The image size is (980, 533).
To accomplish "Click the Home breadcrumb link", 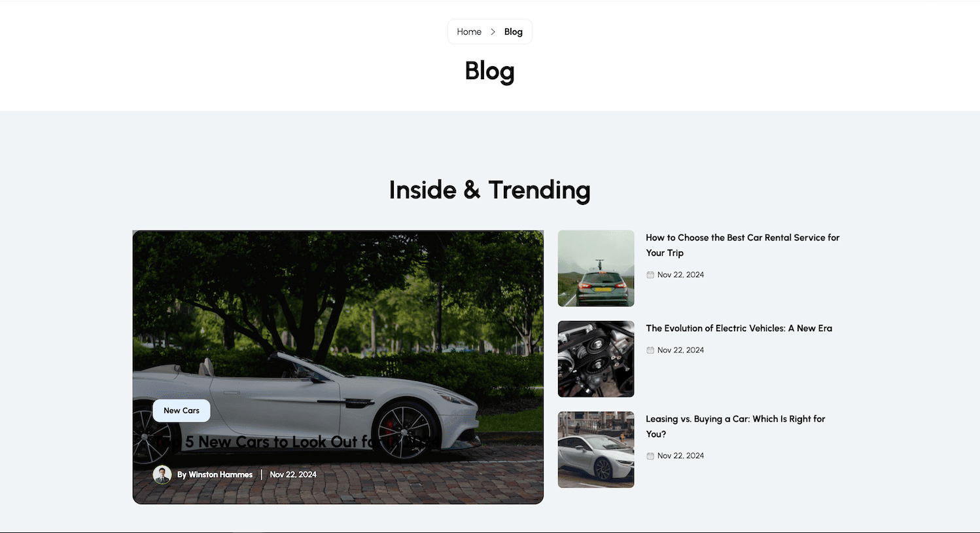I will tap(469, 31).
